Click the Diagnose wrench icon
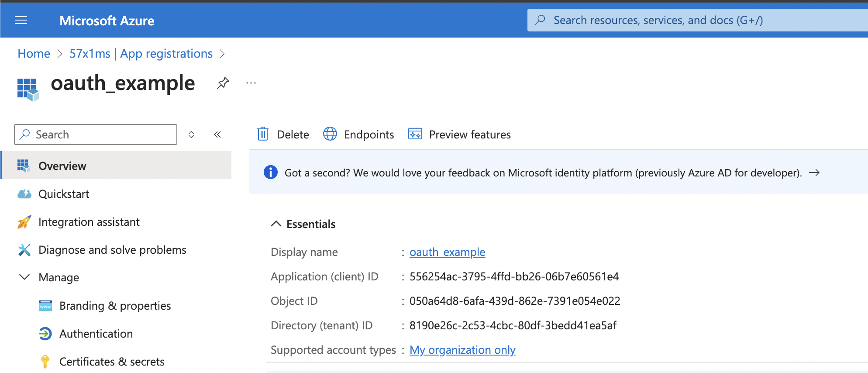 pyautogui.click(x=24, y=250)
